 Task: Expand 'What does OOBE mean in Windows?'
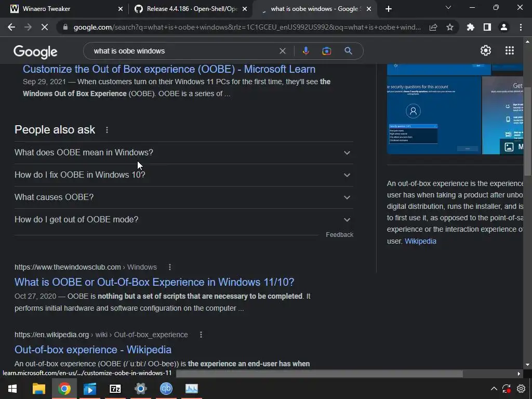point(184,153)
